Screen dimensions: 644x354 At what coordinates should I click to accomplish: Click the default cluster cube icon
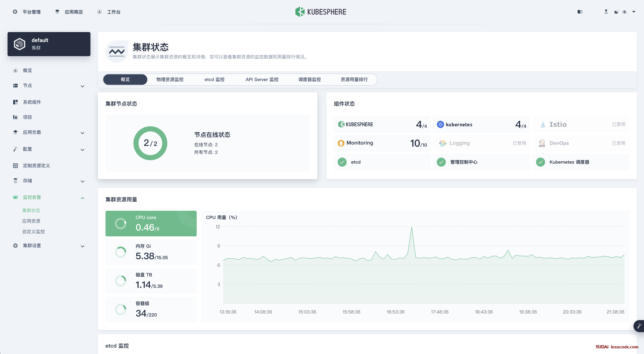pos(19,44)
